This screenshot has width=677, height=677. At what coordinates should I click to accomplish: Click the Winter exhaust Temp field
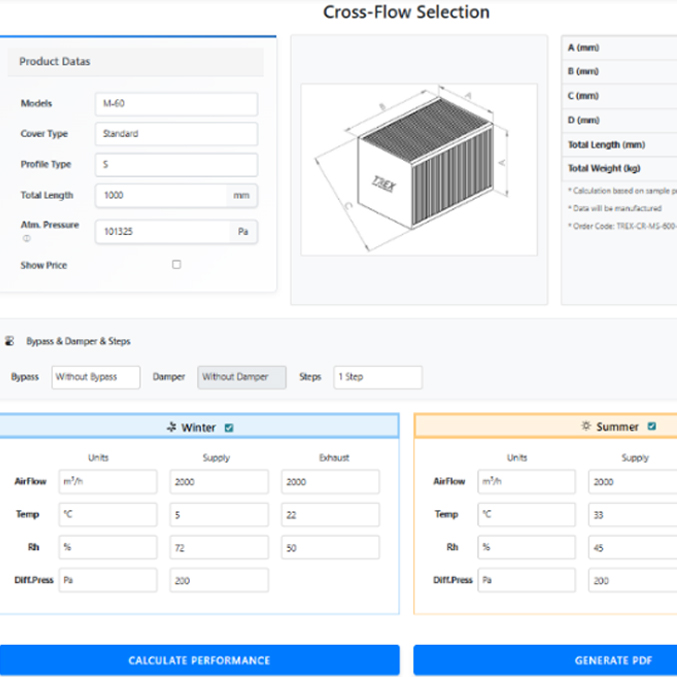click(x=329, y=514)
